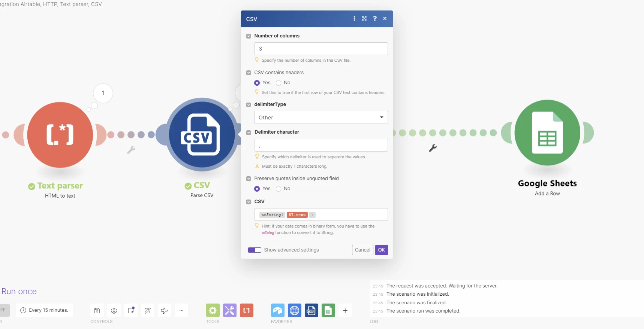Toggle the CSV field map checkbox

[x=249, y=202]
